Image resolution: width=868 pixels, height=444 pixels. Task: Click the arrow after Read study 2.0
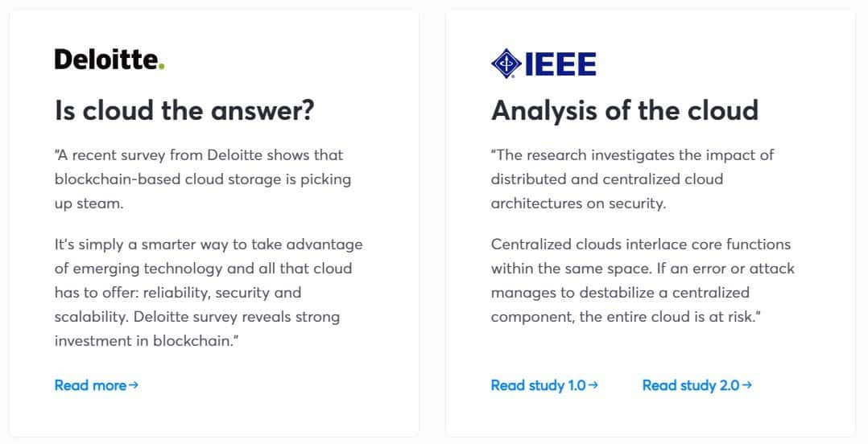click(746, 384)
